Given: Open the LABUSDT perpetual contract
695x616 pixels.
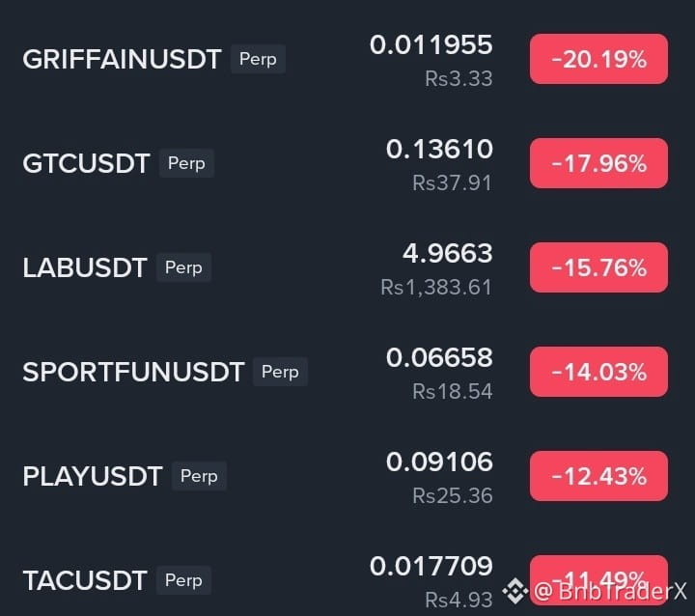Looking at the screenshot, I should coord(85,267).
